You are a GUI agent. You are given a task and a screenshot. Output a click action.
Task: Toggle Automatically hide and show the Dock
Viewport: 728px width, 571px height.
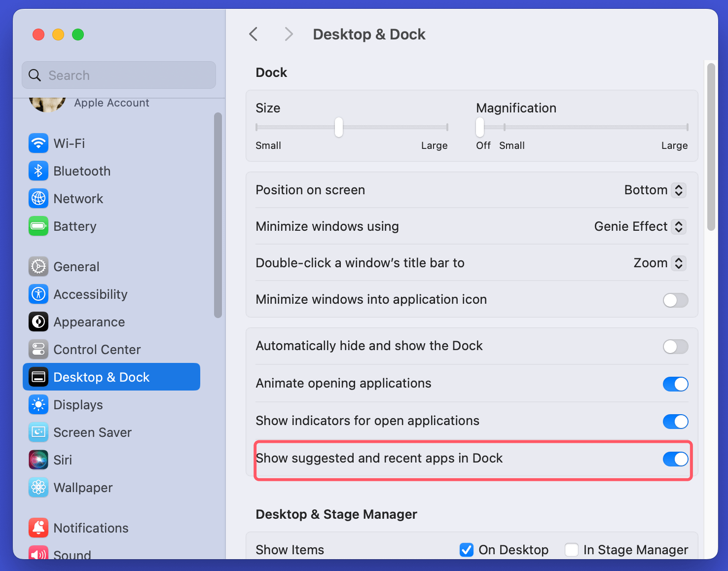tap(675, 347)
